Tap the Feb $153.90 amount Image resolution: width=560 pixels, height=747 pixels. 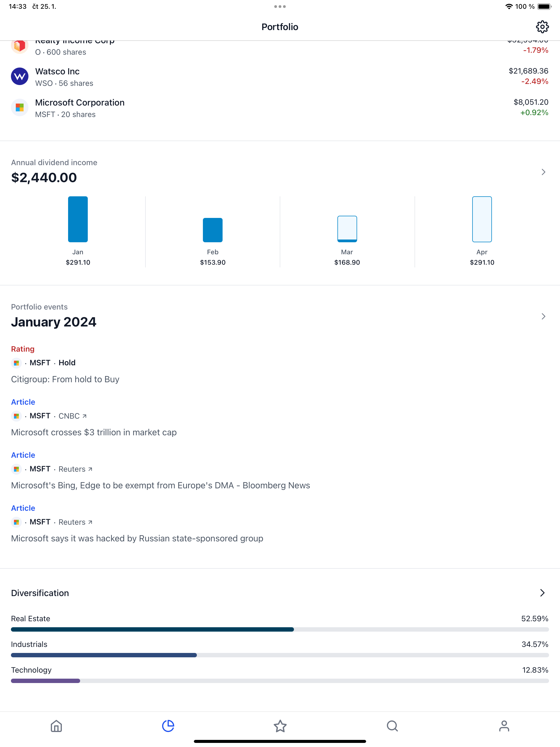coord(212,262)
